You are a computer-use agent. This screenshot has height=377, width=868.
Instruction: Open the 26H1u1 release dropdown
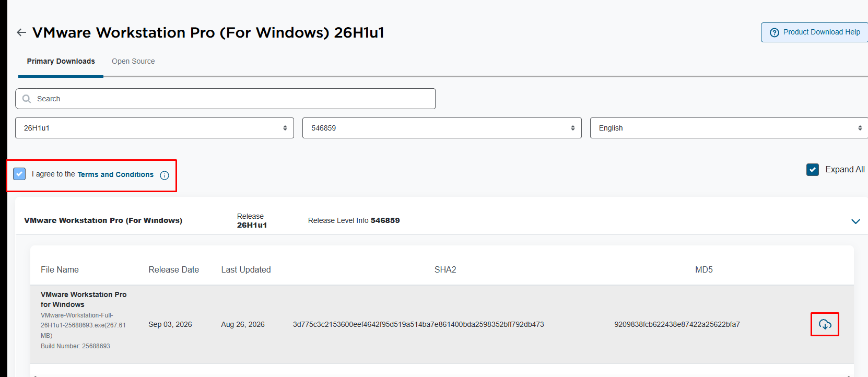[x=155, y=128]
